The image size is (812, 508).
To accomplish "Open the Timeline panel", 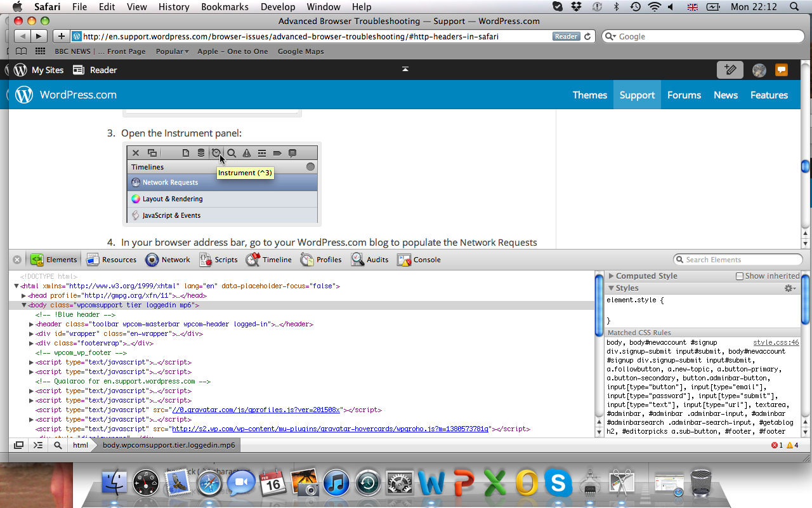I will [x=269, y=260].
